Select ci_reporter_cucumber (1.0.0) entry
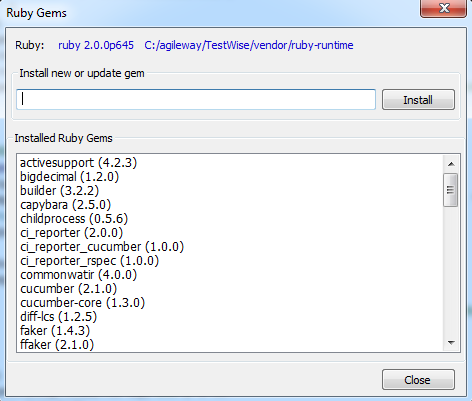472x401 pixels. coord(102,247)
